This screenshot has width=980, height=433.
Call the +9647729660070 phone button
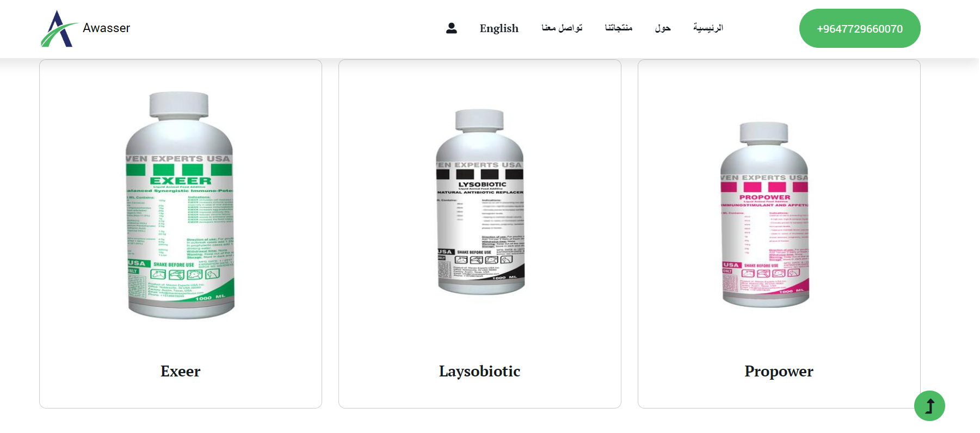[860, 28]
